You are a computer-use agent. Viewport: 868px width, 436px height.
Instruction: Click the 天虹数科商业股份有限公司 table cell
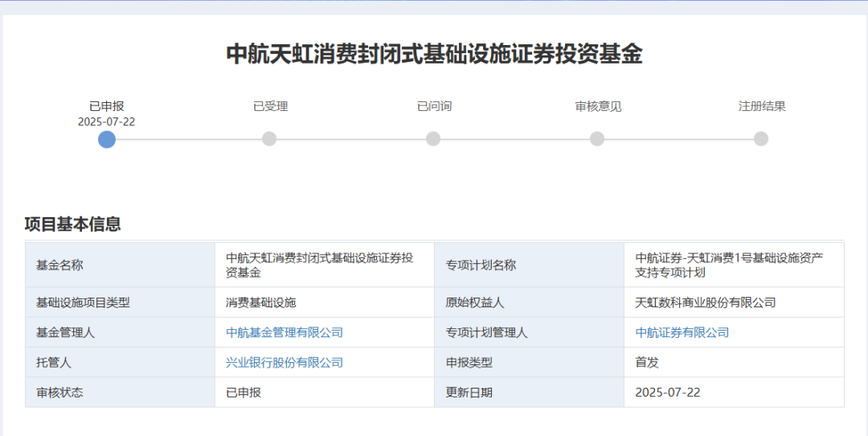[706, 302]
